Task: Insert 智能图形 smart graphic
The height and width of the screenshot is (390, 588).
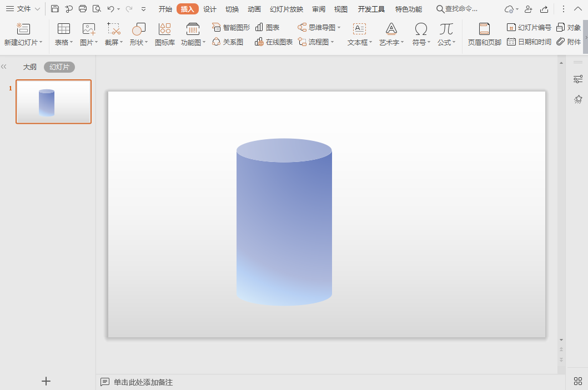Action: 232,27
